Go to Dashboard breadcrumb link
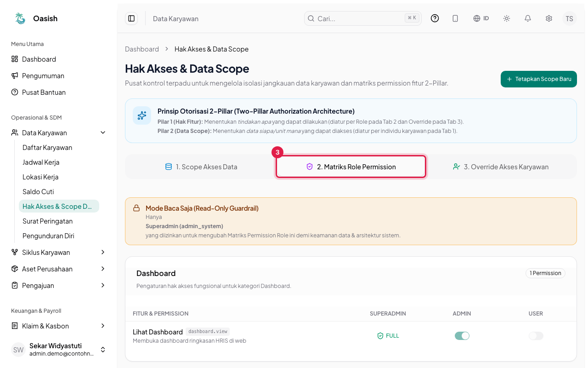The width and height of the screenshot is (588, 368). coord(142,49)
